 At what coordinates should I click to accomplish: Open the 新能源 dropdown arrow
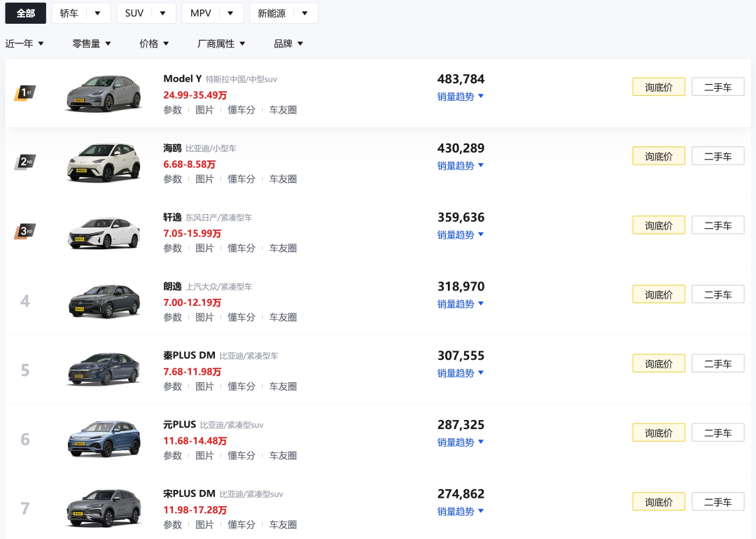pos(304,13)
